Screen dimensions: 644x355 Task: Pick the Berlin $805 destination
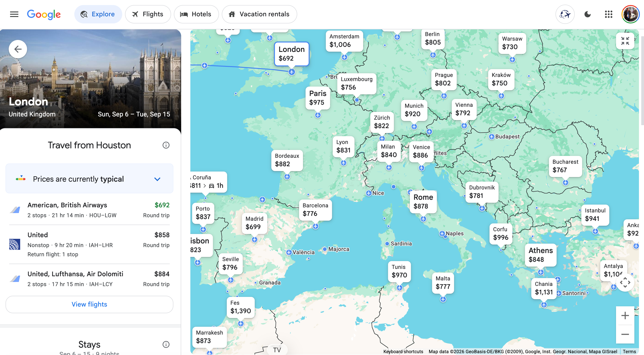(x=433, y=38)
